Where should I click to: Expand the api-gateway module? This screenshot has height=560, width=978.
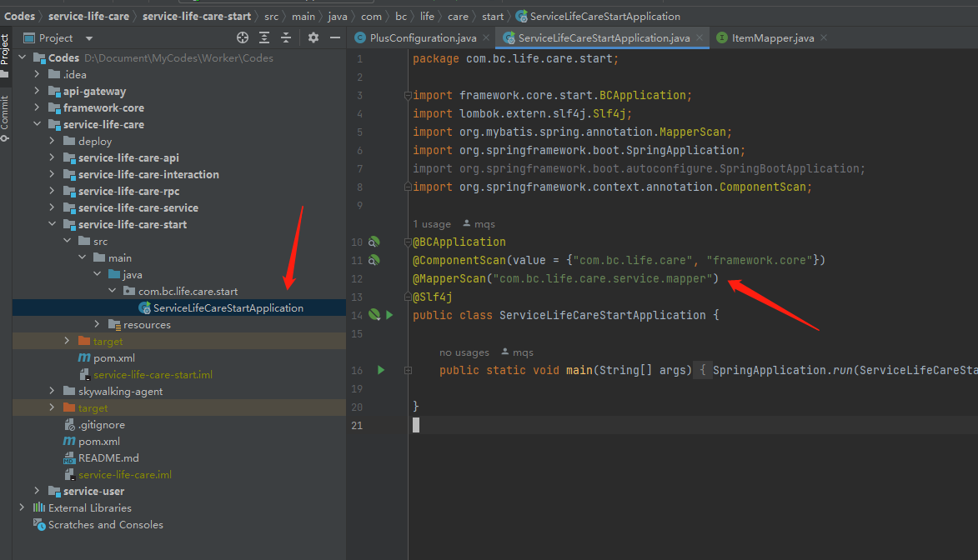38,91
